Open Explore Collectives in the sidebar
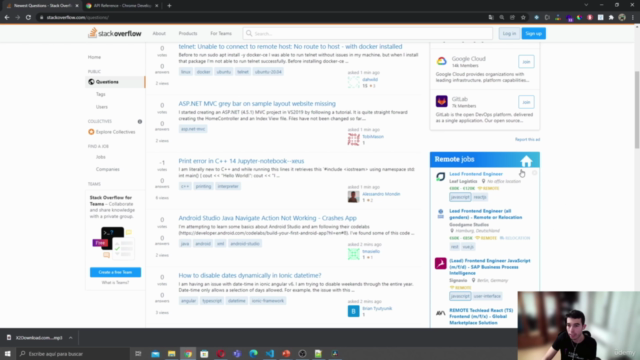The image size is (640, 360). coord(111,132)
